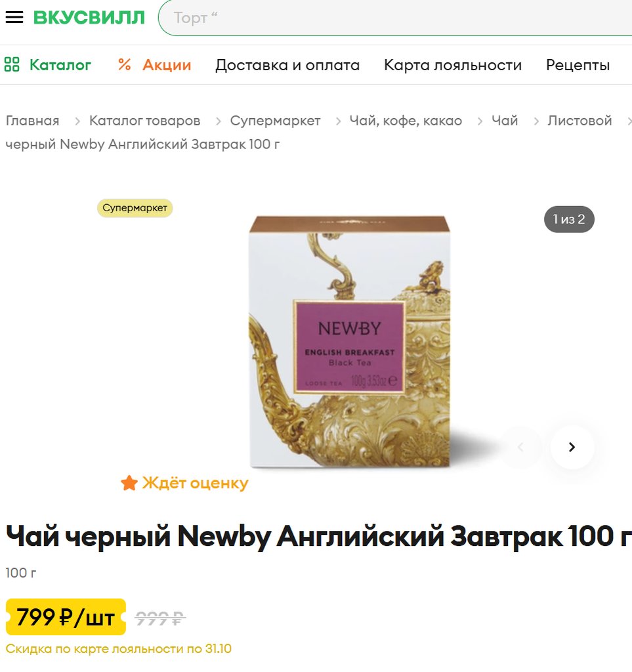
Task: Click the Акции percent icon
Action: pyautogui.click(x=125, y=65)
